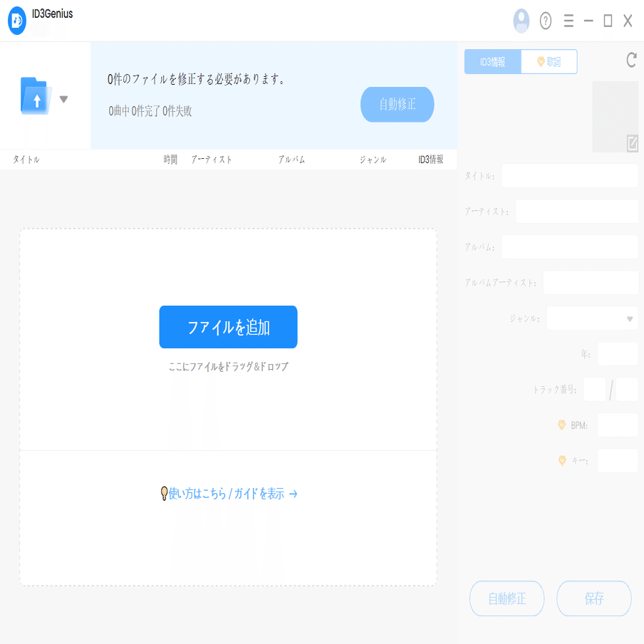Edit the album artwork with the pencil icon
644x644 pixels.
[x=633, y=143]
